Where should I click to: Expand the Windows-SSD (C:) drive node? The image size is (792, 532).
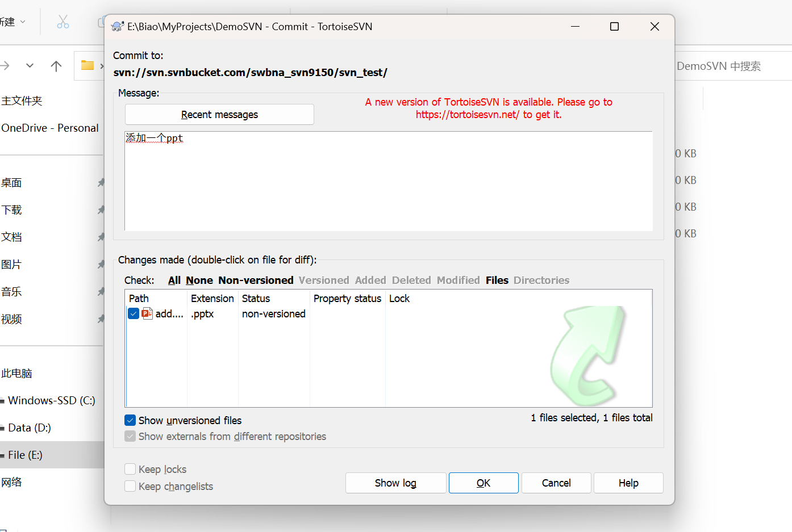click(x=3, y=401)
